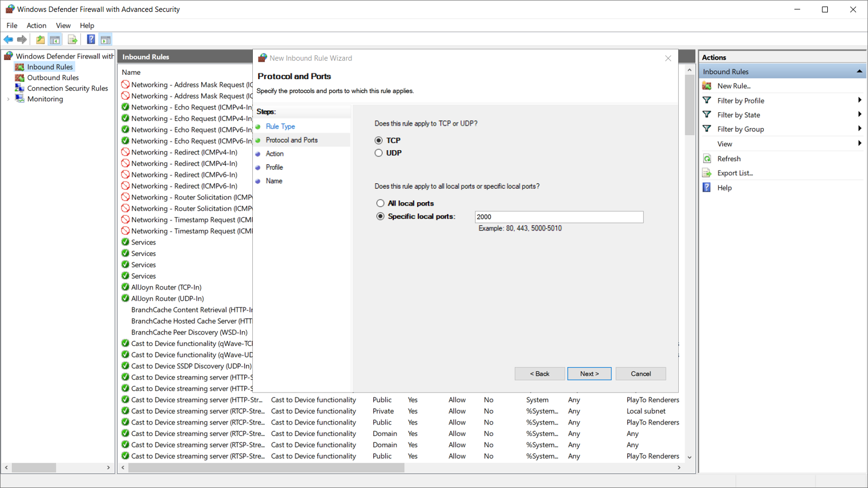The height and width of the screenshot is (488, 868).
Task: Click the rules list scroll up arrow
Action: click(690, 70)
